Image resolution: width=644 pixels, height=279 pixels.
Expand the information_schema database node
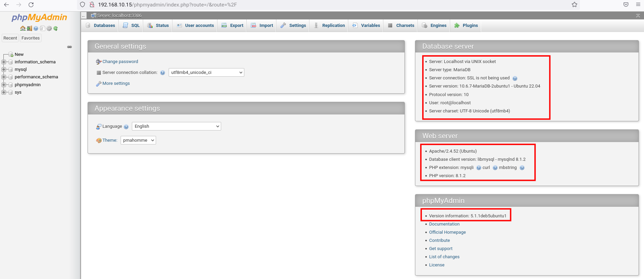tap(4, 62)
